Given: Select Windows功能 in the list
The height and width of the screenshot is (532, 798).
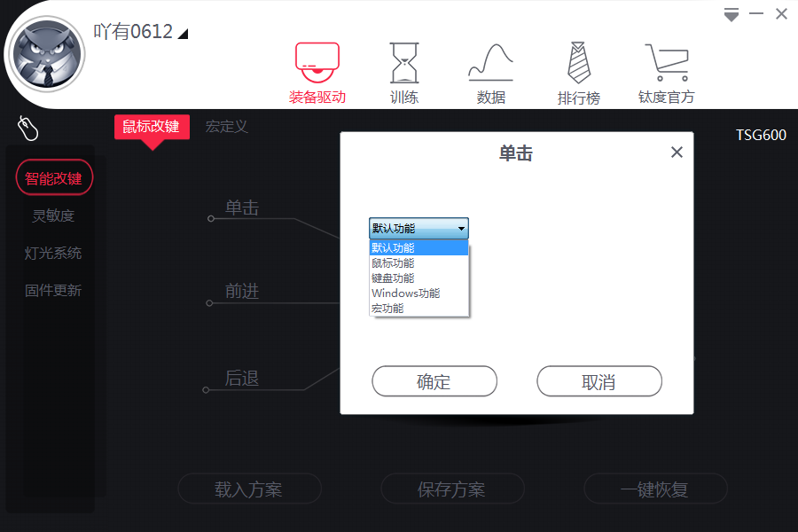Looking at the screenshot, I should click(x=405, y=293).
